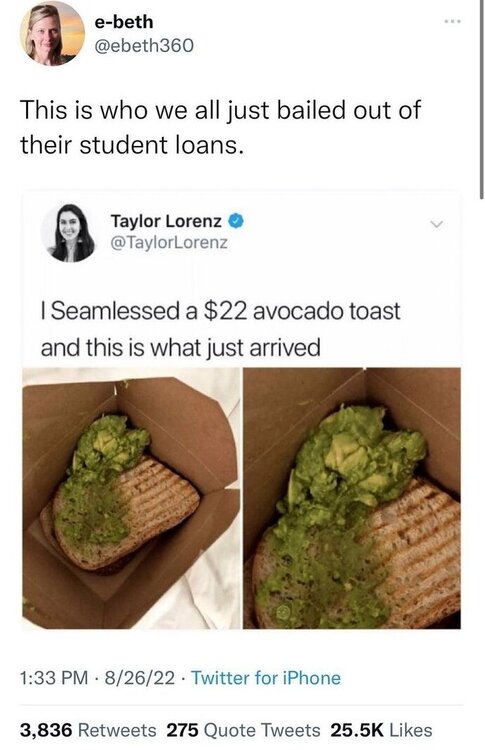Viewport: 485px width, 750px height.
Task: Open the 1:33 PM 8/26/22 timestamp
Action: click(97, 678)
